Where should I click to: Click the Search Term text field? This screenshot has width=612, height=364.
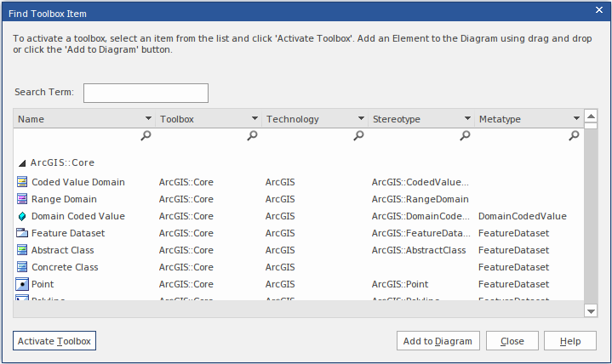point(146,93)
